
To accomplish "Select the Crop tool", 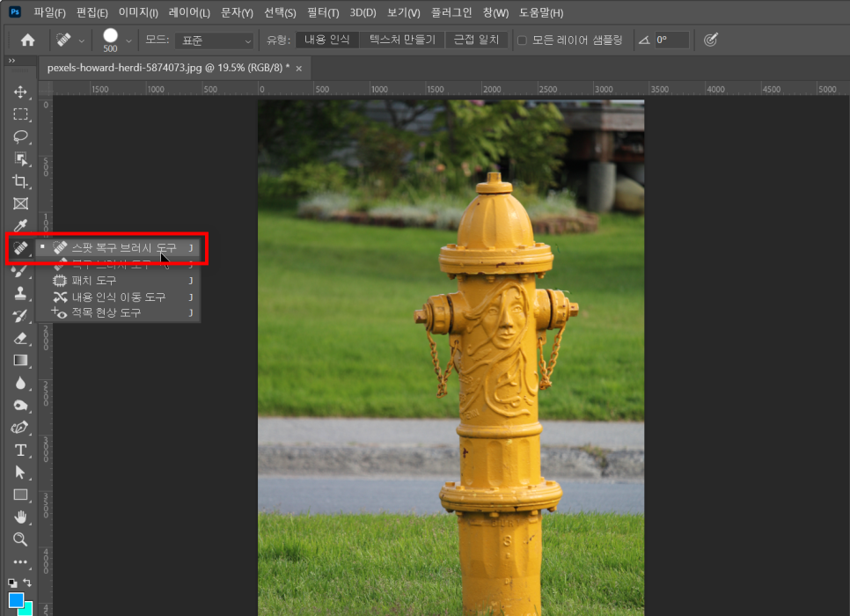I will [x=20, y=180].
